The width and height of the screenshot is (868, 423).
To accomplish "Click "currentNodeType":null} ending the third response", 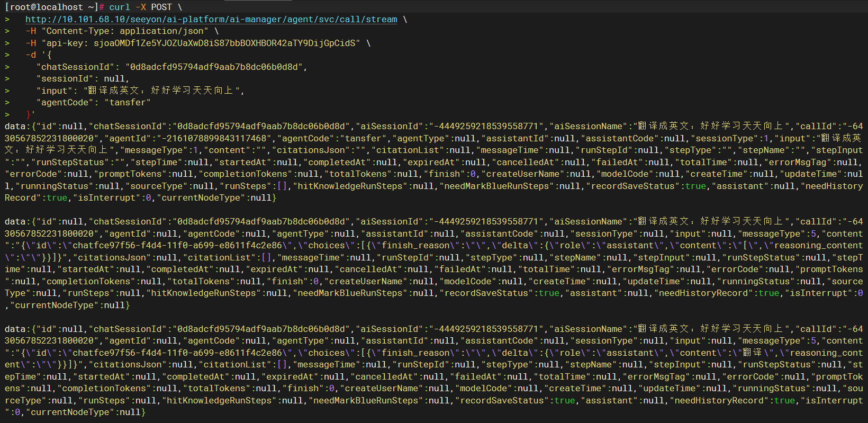I will coord(86,412).
